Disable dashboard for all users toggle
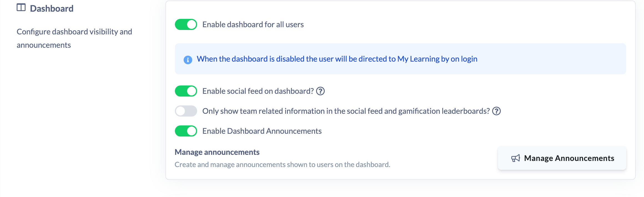 tap(186, 24)
